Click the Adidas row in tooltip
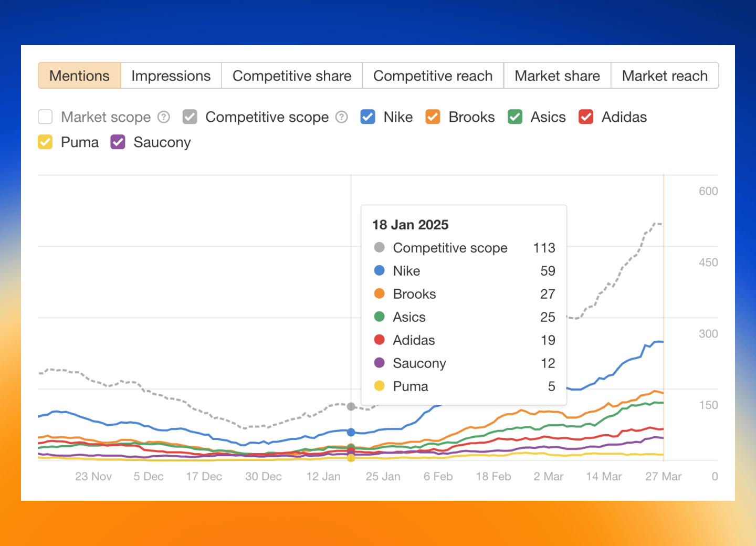This screenshot has width=756, height=546. (x=464, y=340)
